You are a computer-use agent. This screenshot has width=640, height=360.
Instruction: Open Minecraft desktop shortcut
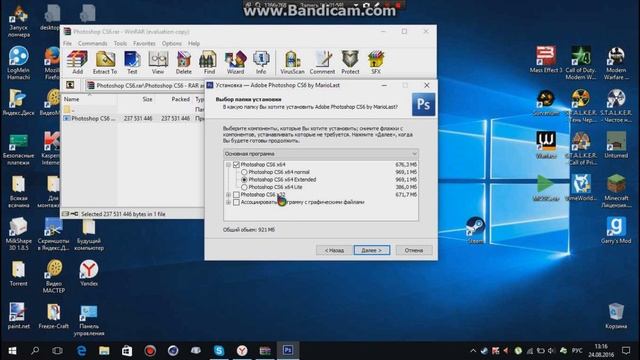tap(616, 191)
